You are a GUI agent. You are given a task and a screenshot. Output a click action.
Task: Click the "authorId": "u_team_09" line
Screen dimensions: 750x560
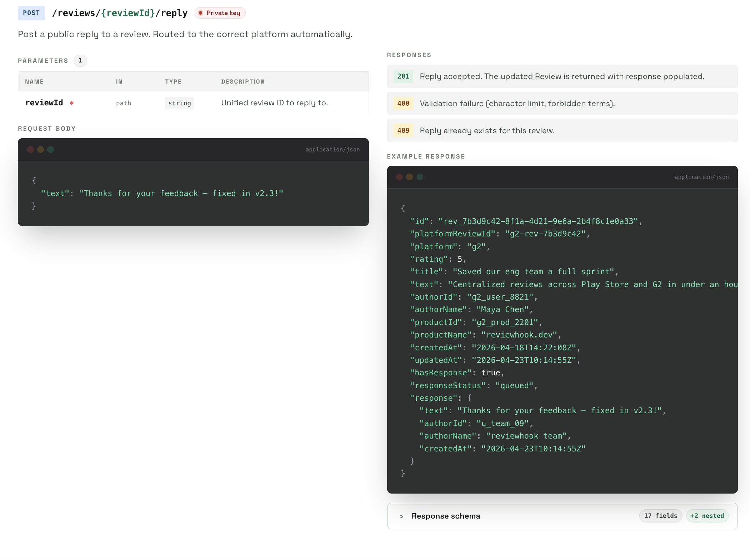pyautogui.click(x=476, y=423)
